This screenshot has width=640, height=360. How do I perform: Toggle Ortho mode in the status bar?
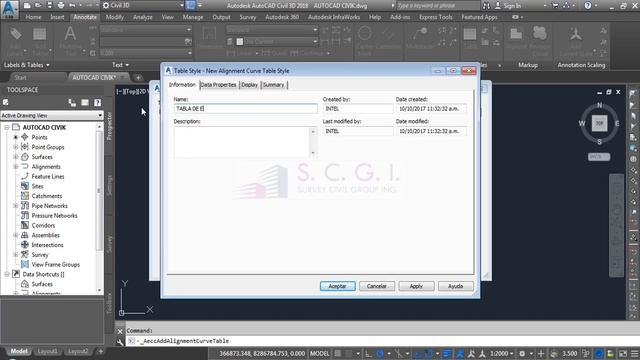click(368, 353)
